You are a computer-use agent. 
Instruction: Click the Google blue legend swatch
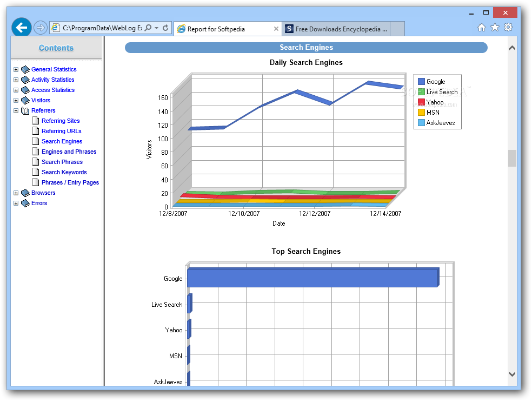(421, 82)
